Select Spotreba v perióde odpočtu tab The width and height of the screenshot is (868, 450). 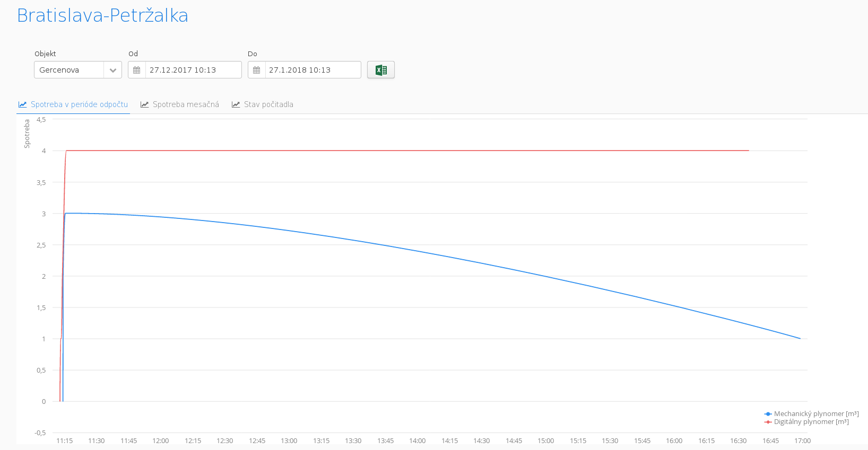(79, 104)
